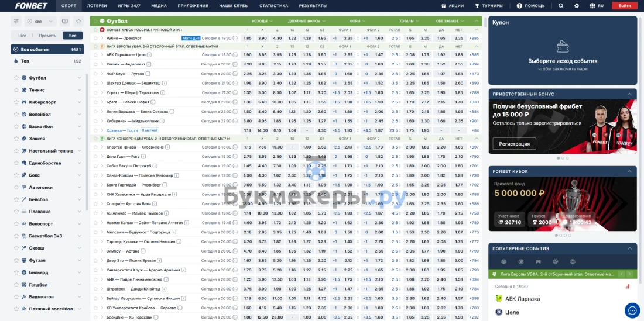Star the Рубин — Оренбург match

(x=95, y=38)
